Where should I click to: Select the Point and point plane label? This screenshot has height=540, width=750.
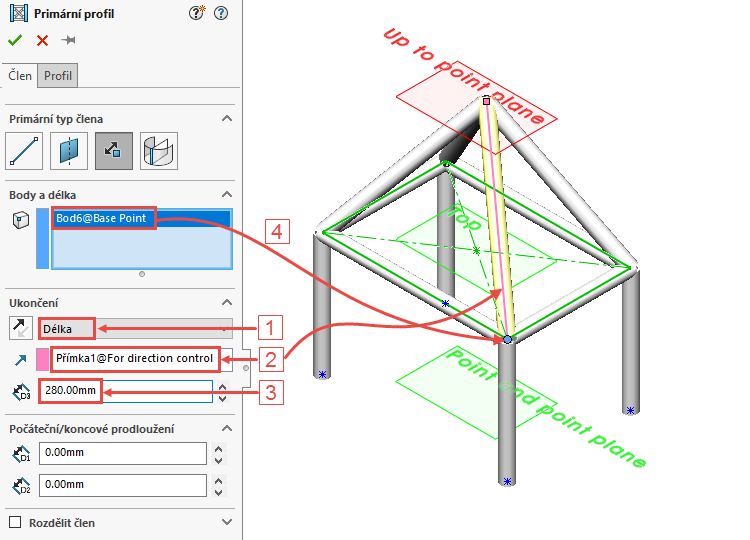pyautogui.click(x=546, y=408)
